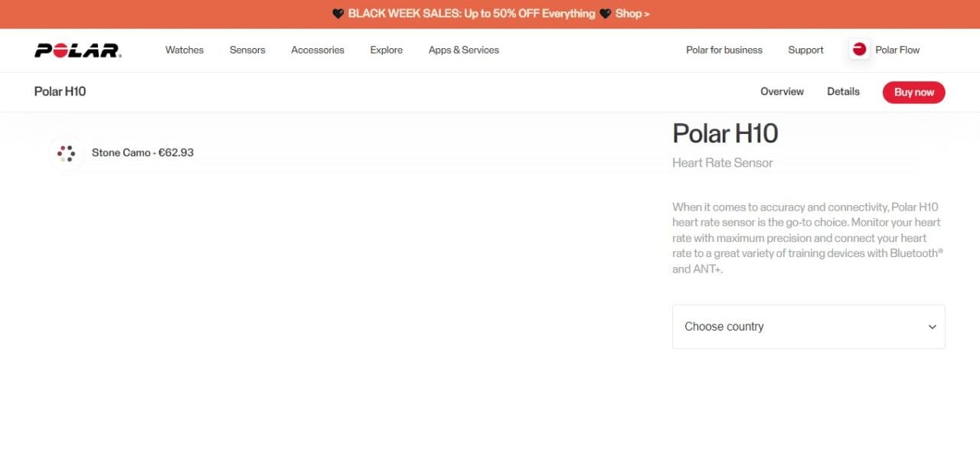Click the Heart Rate Sensor subtitle
The width and height of the screenshot is (980, 463).
[x=723, y=162]
